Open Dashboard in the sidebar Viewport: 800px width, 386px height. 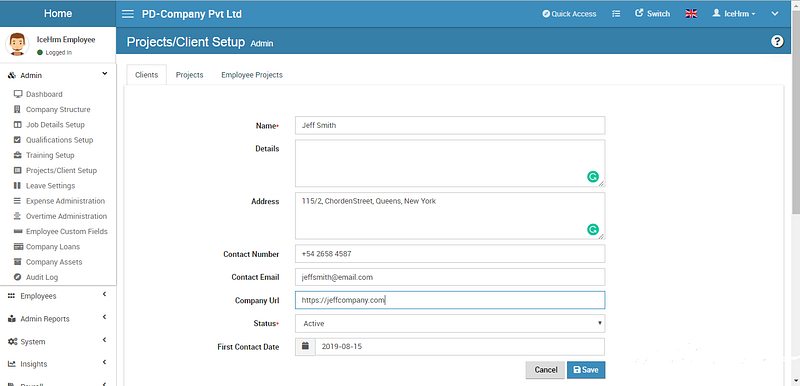tap(44, 94)
